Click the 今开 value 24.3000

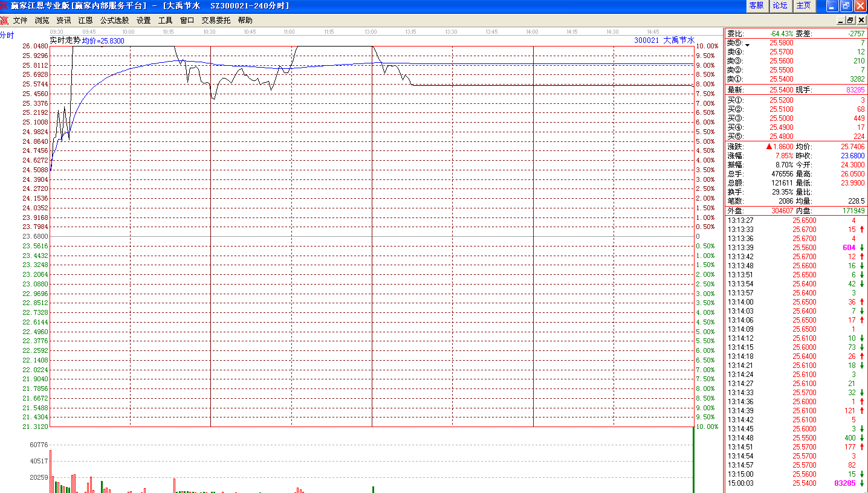coord(853,165)
